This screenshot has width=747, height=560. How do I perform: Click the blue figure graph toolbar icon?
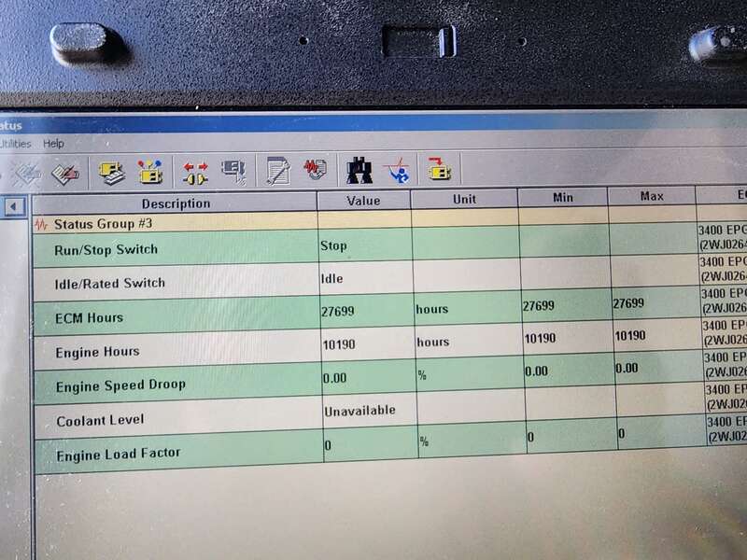tap(397, 169)
